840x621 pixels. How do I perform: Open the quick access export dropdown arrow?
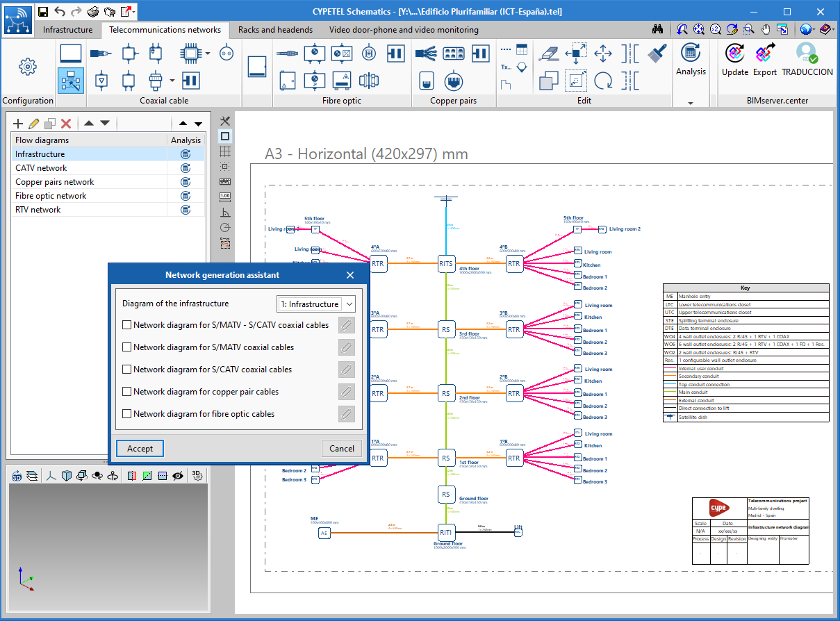point(133,11)
